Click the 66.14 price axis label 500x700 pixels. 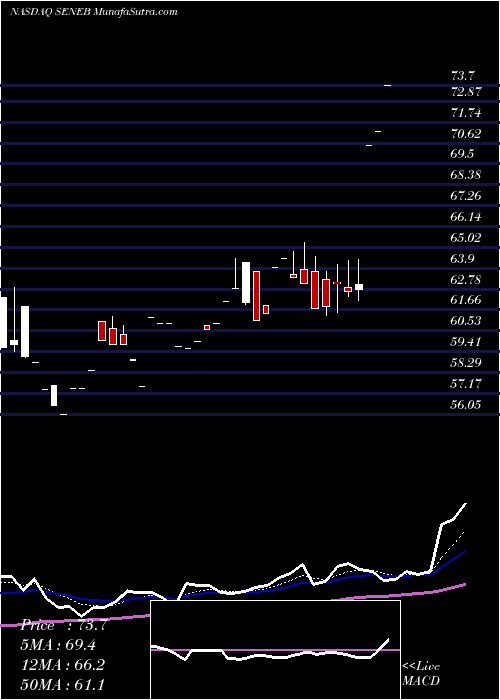tap(467, 217)
